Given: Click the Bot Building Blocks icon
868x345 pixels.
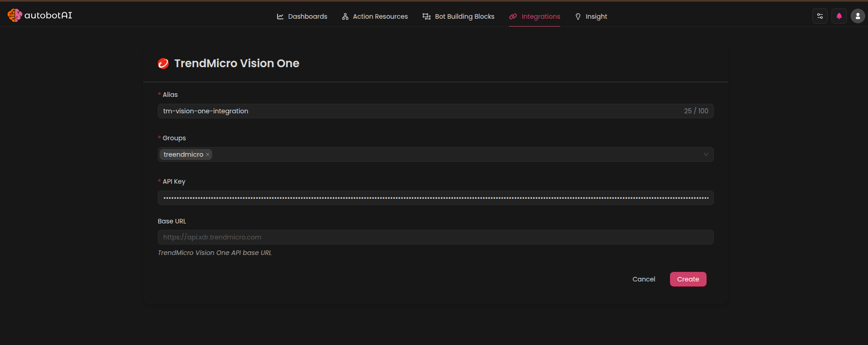Looking at the screenshot, I should 427,16.
